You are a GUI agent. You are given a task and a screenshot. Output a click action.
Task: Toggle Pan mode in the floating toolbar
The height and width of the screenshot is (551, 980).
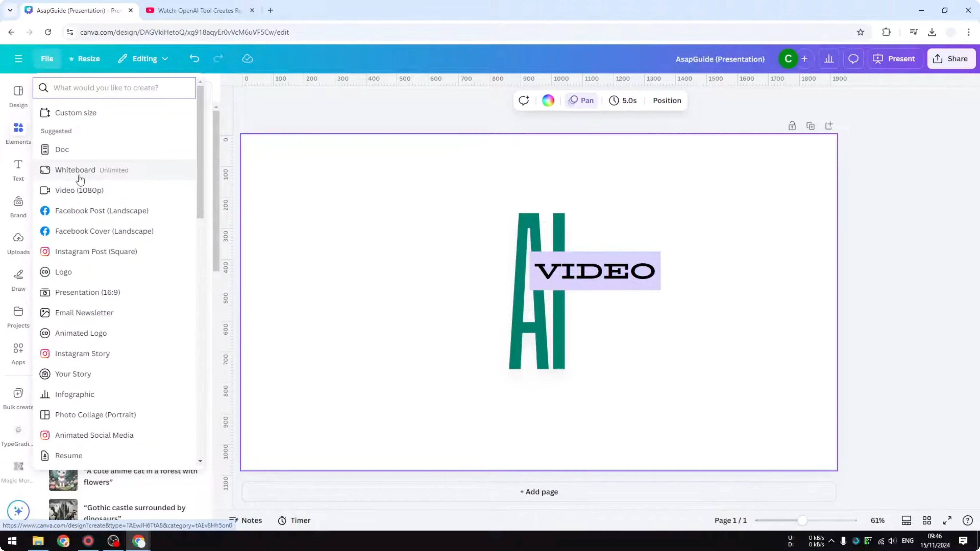coord(581,100)
